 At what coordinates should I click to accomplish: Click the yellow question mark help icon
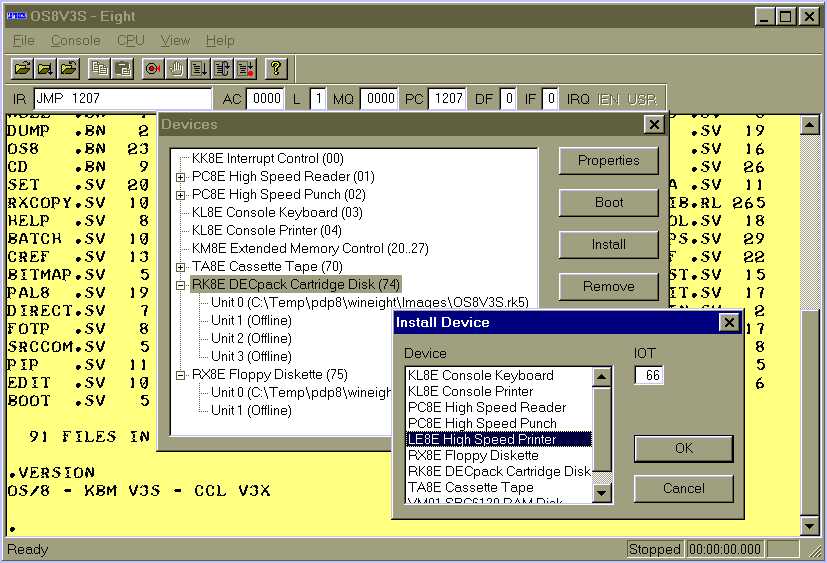pyautogui.click(x=276, y=69)
